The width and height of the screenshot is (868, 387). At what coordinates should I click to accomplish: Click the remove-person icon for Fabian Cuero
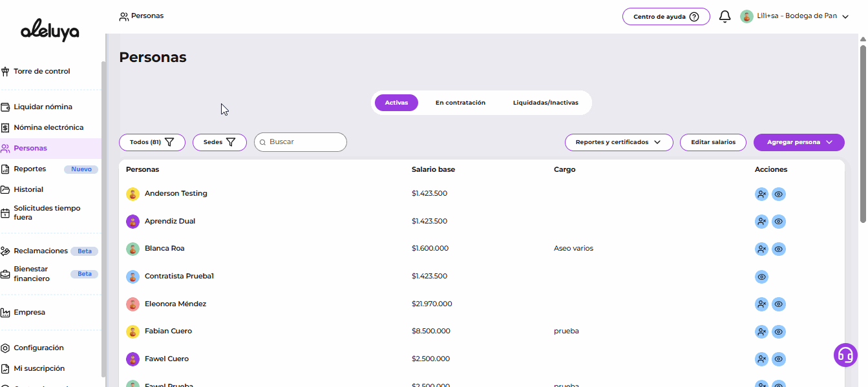[x=761, y=331]
